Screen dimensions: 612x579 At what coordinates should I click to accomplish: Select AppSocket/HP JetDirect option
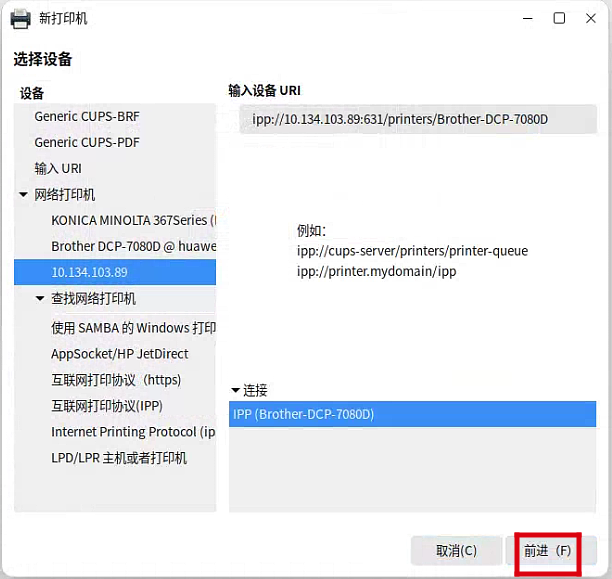(120, 354)
